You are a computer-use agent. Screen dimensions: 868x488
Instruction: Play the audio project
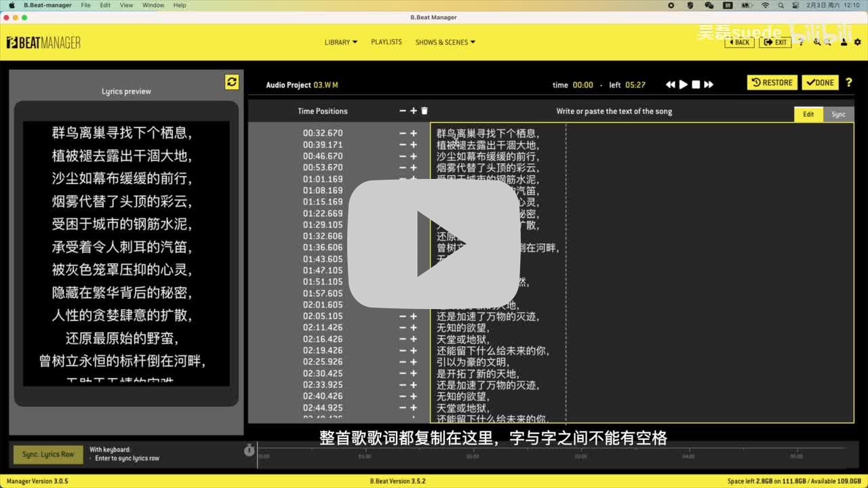coord(684,85)
